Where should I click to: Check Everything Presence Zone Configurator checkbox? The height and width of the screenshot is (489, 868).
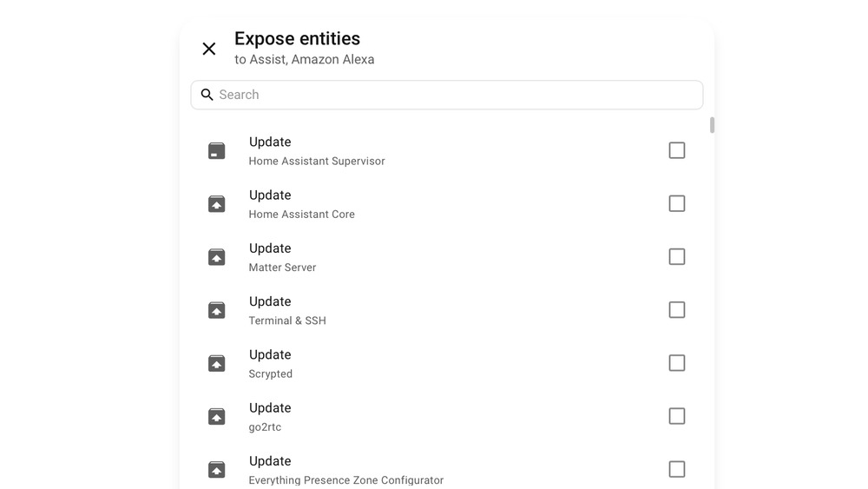tap(676, 469)
